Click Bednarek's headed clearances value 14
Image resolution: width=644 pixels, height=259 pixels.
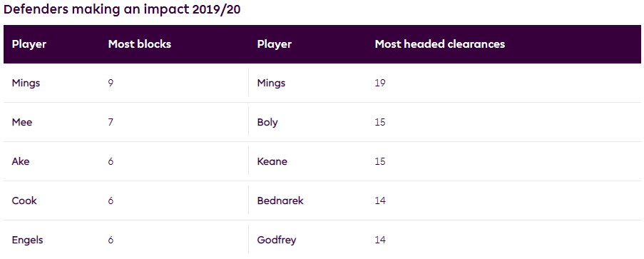(380, 201)
